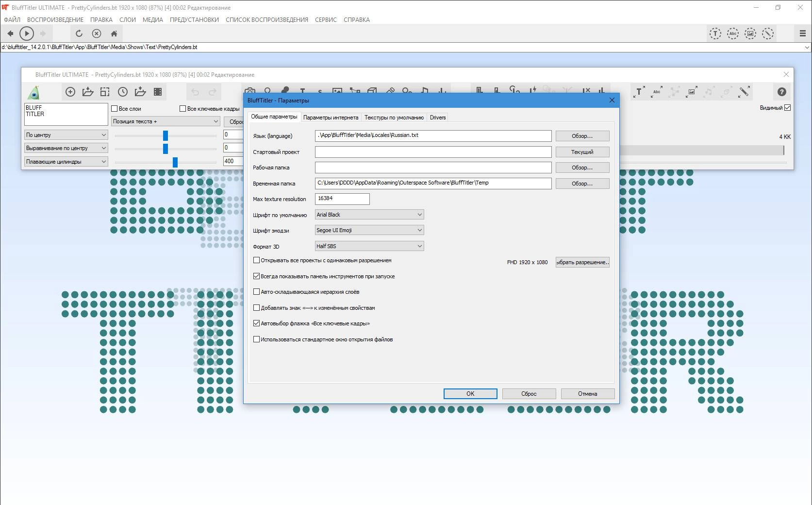Viewport: 812px width, 505px height.
Task: Click the expanding picture layer icon
Action: [692, 92]
